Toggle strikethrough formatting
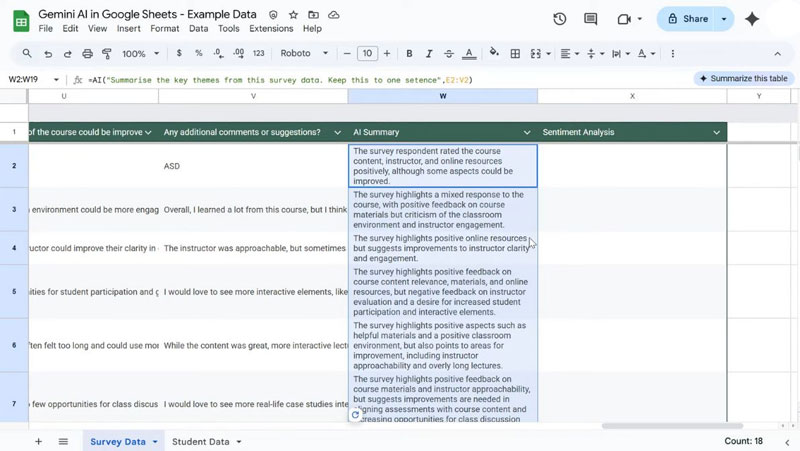The width and height of the screenshot is (800, 451). tap(450, 53)
